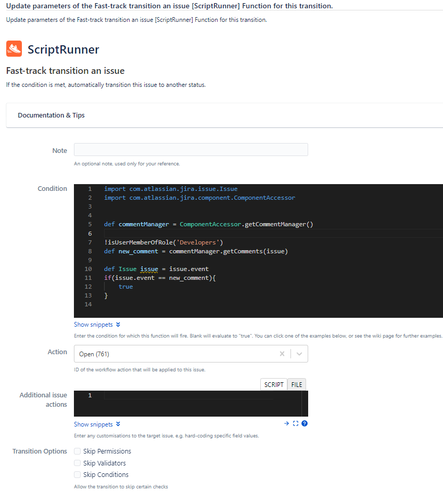Image resolution: width=443 pixels, height=504 pixels.
Task: Click the ScriptRunner shoe logo icon
Action: (x=14, y=48)
